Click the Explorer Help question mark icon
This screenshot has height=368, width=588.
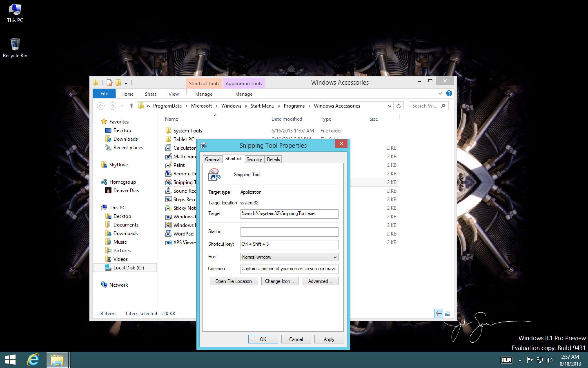click(x=449, y=93)
